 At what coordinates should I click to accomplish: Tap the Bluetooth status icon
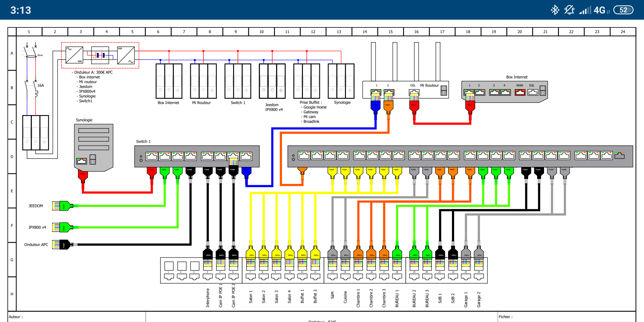pos(555,10)
